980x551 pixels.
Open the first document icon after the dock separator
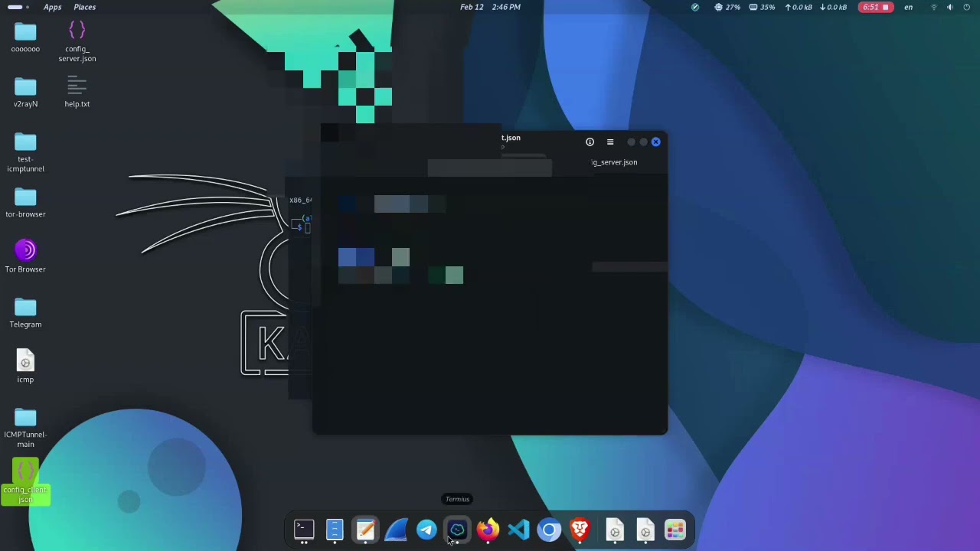(615, 530)
